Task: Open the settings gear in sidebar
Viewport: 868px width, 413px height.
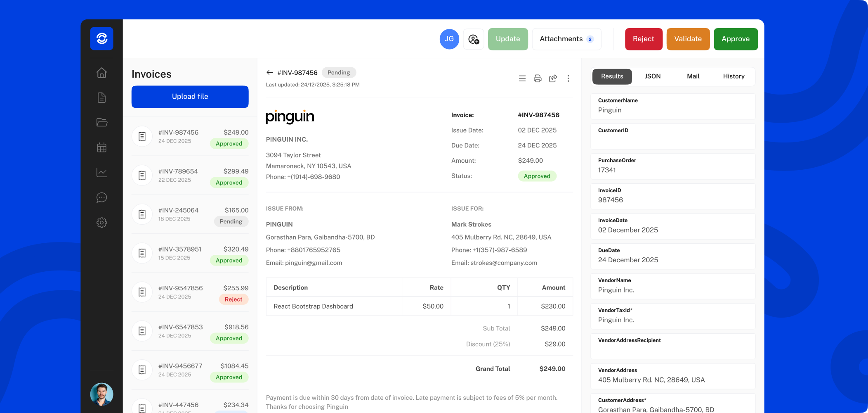Action: (101, 223)
